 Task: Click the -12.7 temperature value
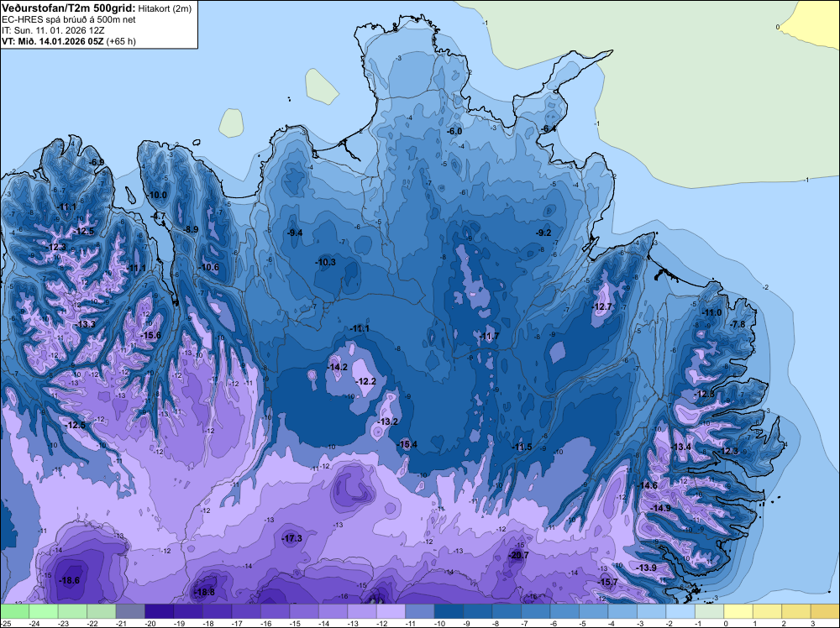click(x=602, y=306)
